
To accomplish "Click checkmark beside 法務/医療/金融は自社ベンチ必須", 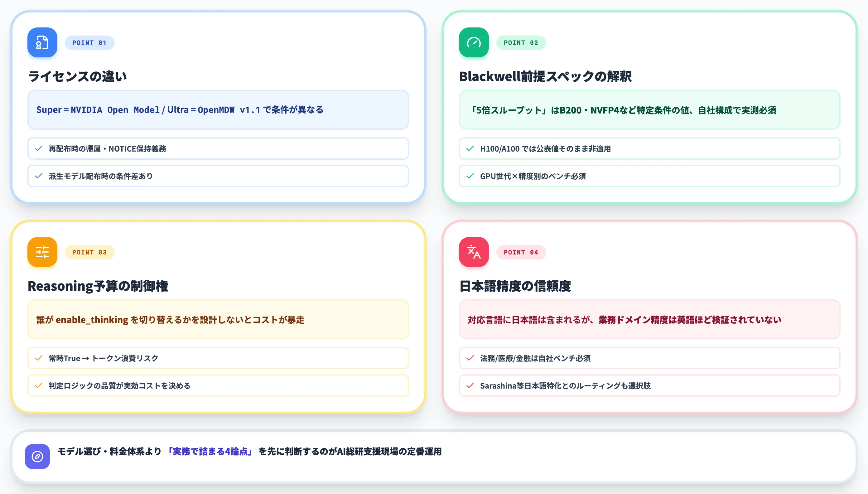I will (470, 358).
